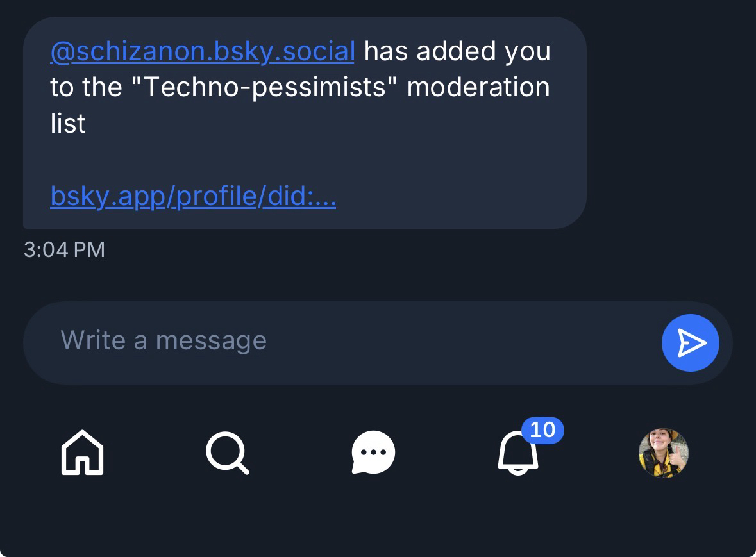Click the paper plane icon inside send button
The width and height of the screenshot is (756, 557).
[691, 343]
